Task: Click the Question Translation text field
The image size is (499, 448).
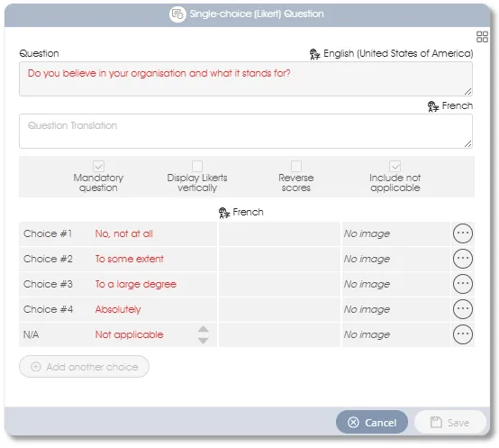Action: click(246, 132)
